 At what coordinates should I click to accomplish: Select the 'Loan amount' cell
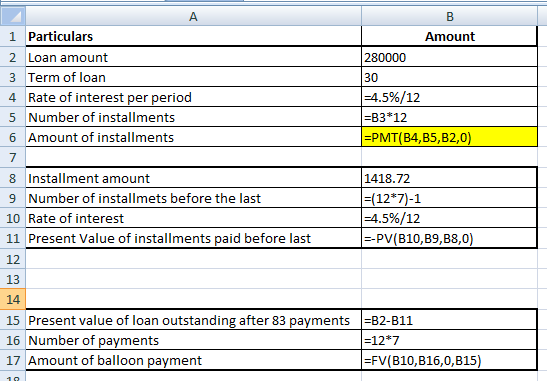tap(193, 57)
